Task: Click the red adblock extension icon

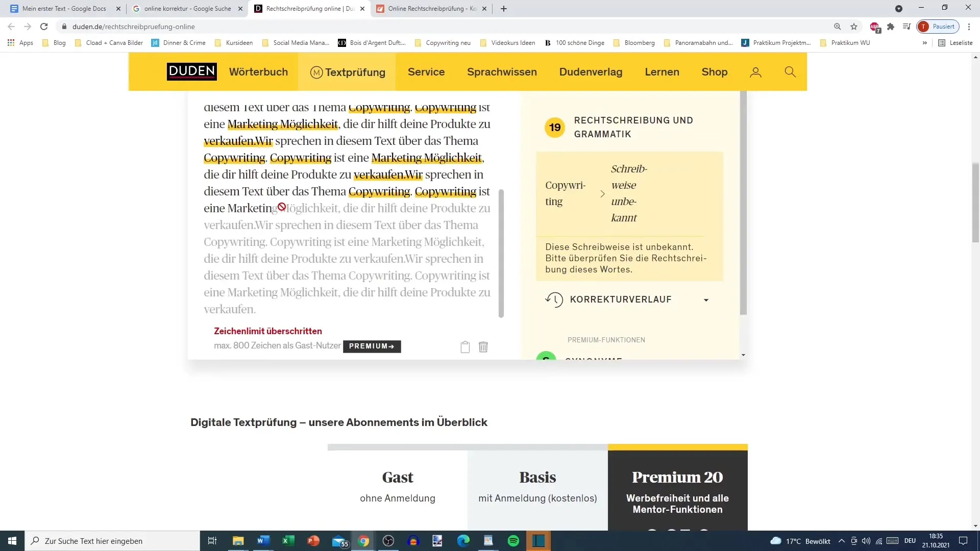Action: 875,27
